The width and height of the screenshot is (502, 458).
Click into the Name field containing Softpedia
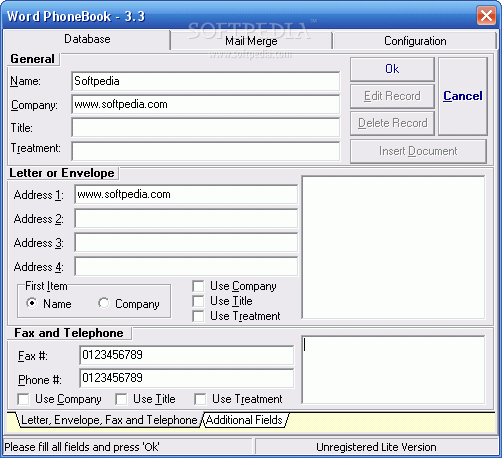tap(206, 81)
